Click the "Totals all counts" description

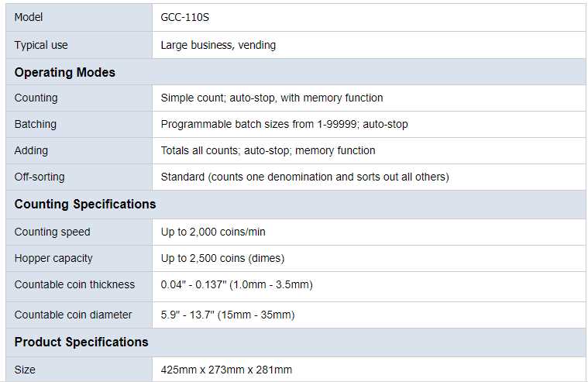[267, 150]
